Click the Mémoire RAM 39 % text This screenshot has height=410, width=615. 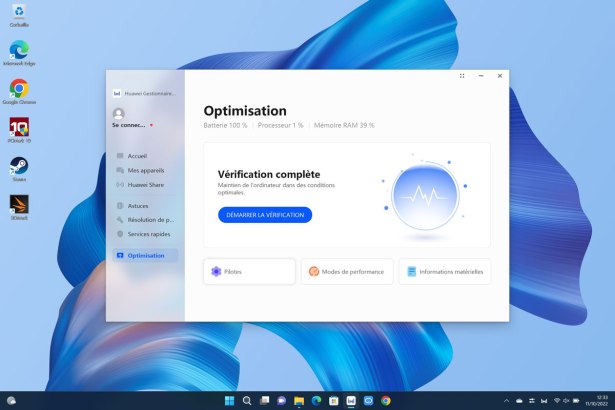point(344,125)
